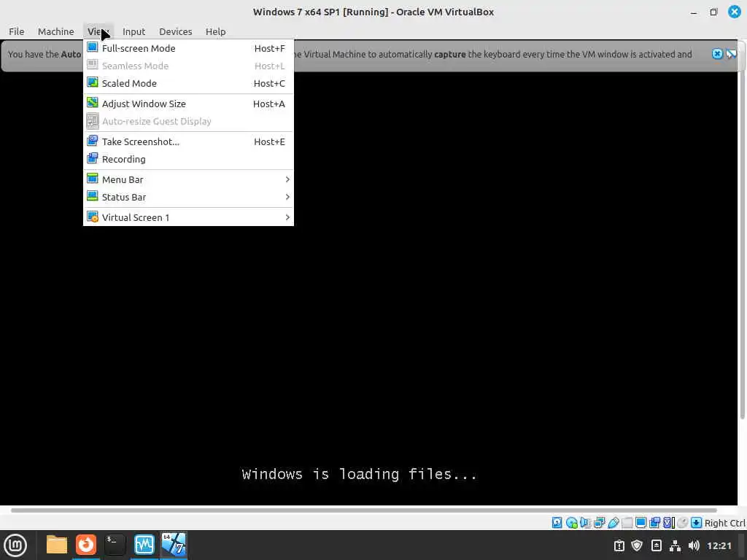This screenshot has height=560, width=747.
Task: Click the don't-show-again notification icon
Action: [x=731, y=54]
